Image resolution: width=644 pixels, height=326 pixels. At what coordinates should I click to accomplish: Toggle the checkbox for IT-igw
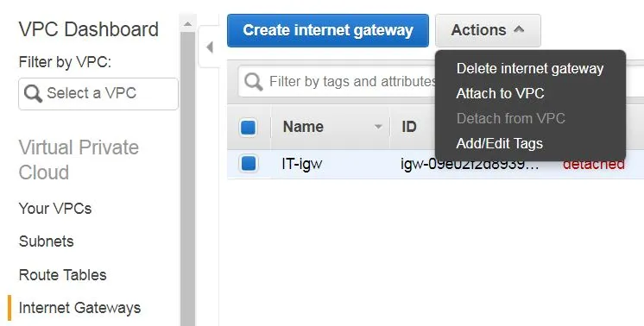[x=248, y=163]
